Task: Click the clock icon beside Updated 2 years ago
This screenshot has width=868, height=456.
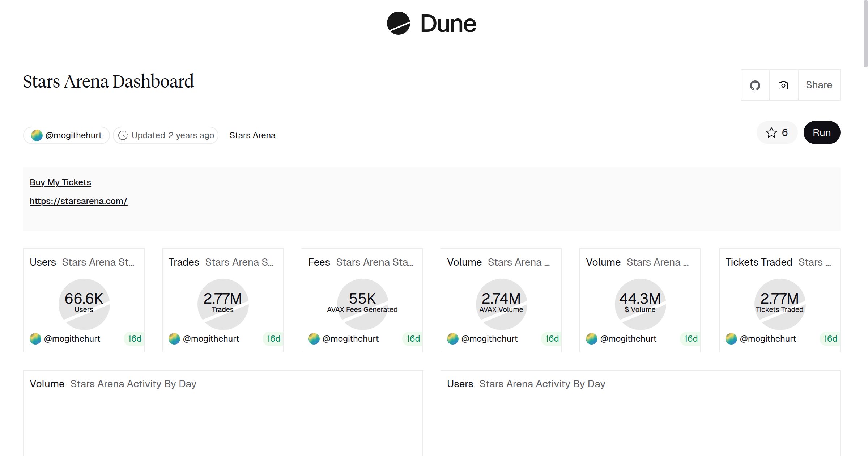Action: tap(123, 135)
